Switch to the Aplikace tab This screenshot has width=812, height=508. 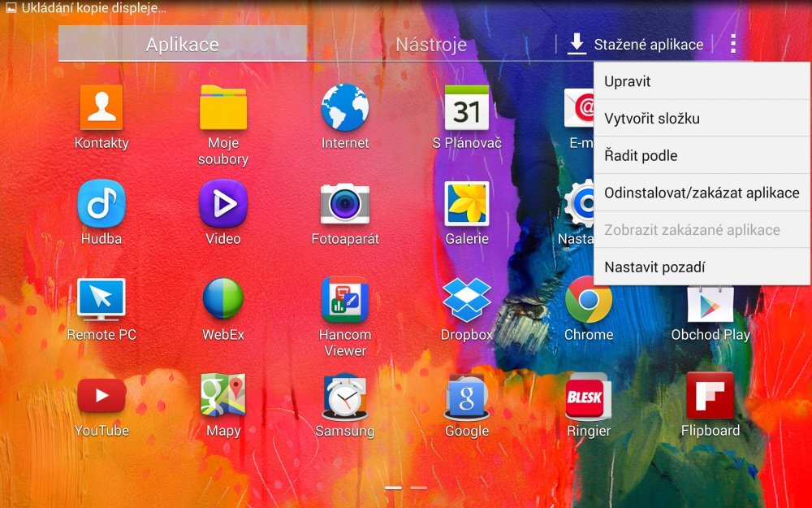pyautogui.click(x=182, y=45)
